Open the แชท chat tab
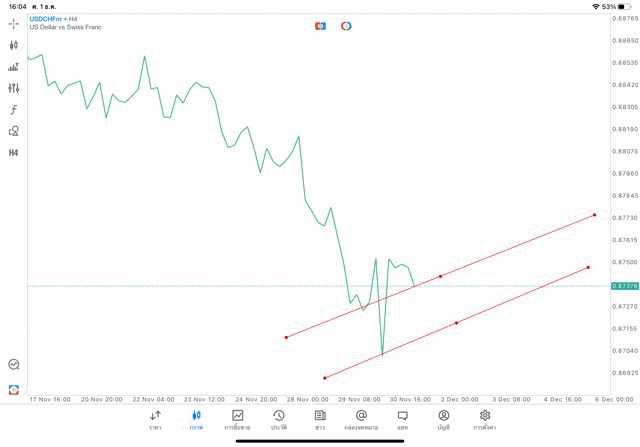Screen dimensions: 640x447 (x=402, y=419)
